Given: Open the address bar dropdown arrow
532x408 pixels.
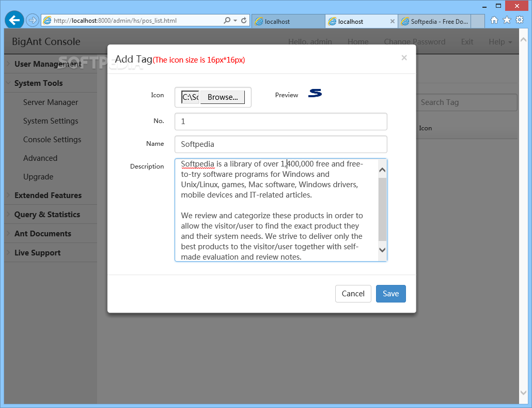Looking at the screenshot, I should [235, 20].
